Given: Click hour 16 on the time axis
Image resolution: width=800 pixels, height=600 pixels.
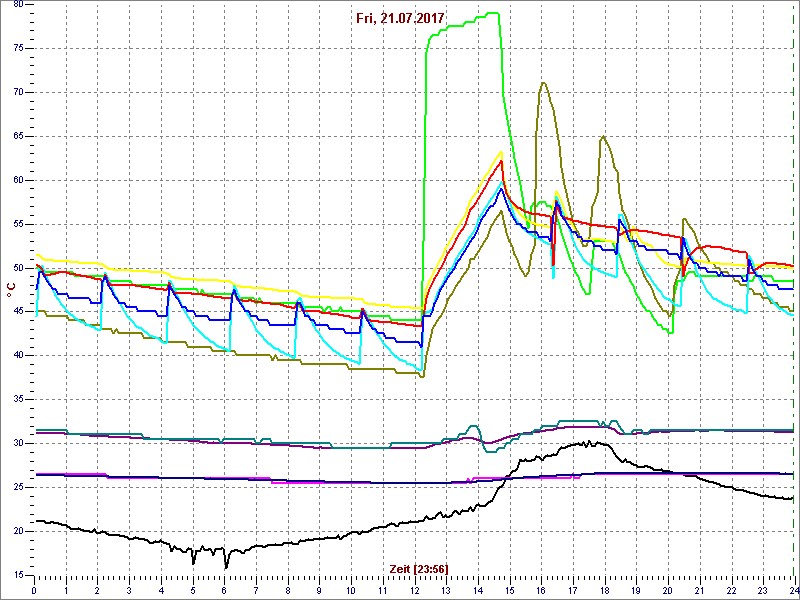Looking at the screenshot, I should click(541, 589).
